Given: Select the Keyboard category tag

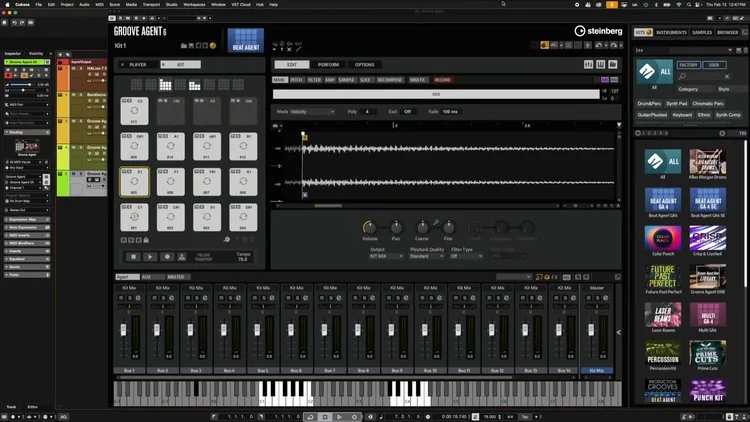Looking at the screenshot, I should coord(682,115).
